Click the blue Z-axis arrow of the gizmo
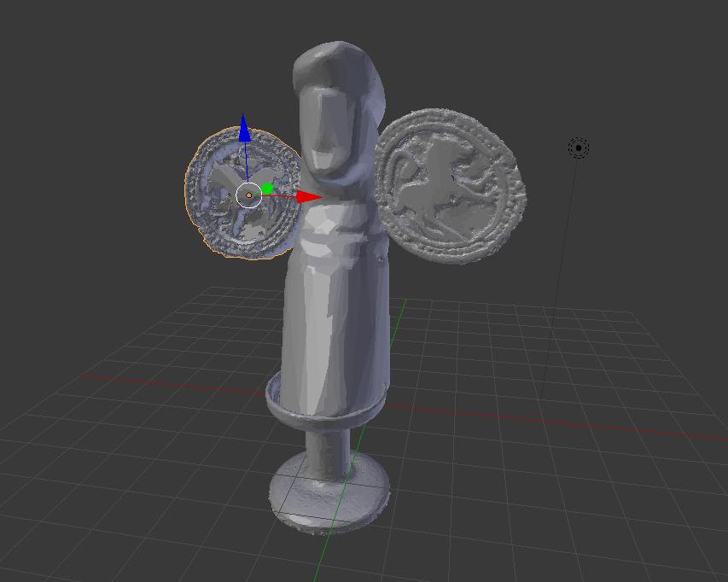This screenshot has height=582, width=728. (x=245, y=131)
